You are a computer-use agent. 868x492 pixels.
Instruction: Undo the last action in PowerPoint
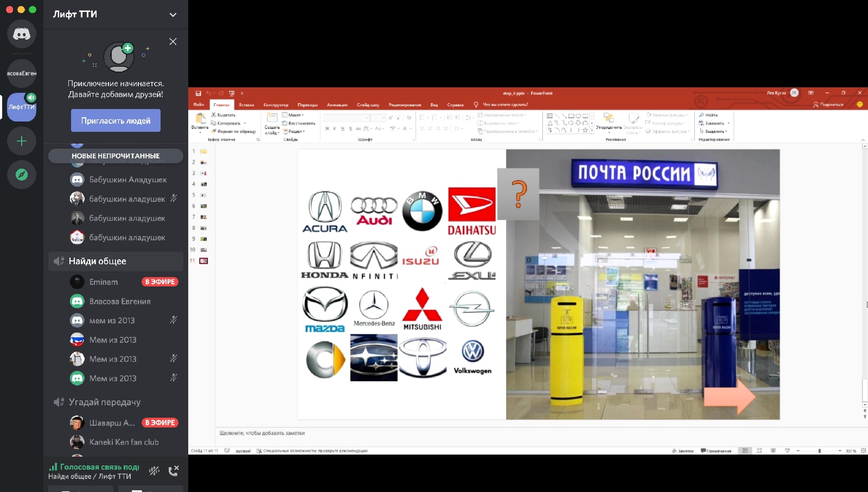(209, 93)
